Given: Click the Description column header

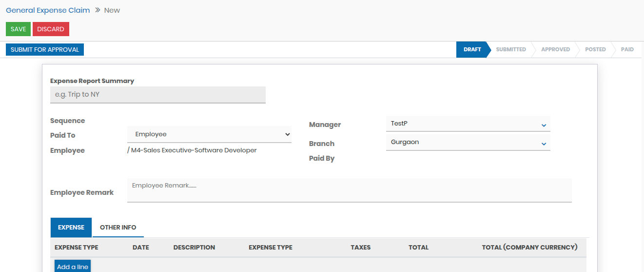Looking at the screenshot, I should (194, 248).
